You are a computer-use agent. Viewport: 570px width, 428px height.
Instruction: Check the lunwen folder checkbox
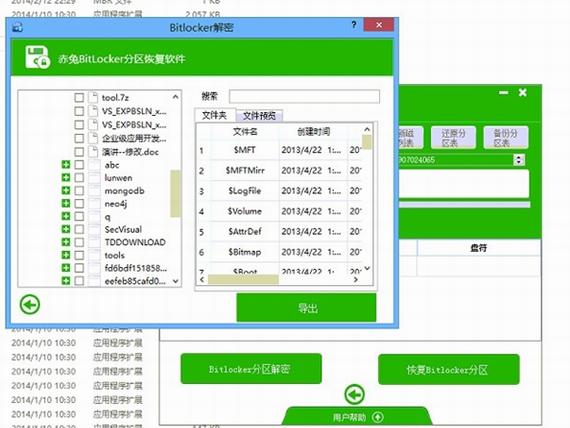(x=79, y=178)
